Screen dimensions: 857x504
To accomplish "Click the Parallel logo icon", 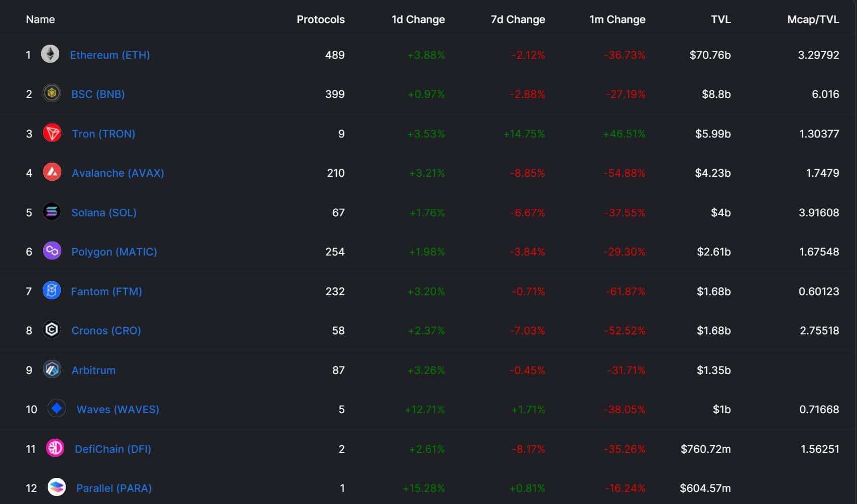I will click(x=56, y=487).
